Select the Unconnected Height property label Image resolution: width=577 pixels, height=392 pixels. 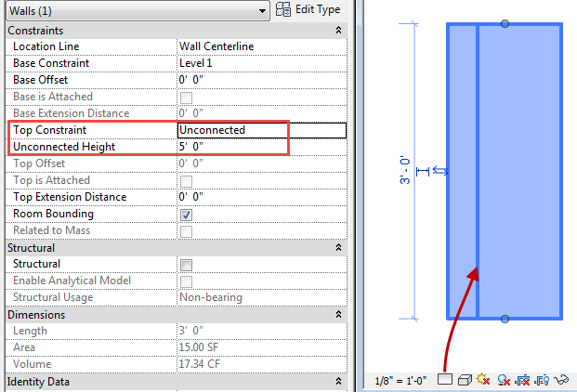64,147
